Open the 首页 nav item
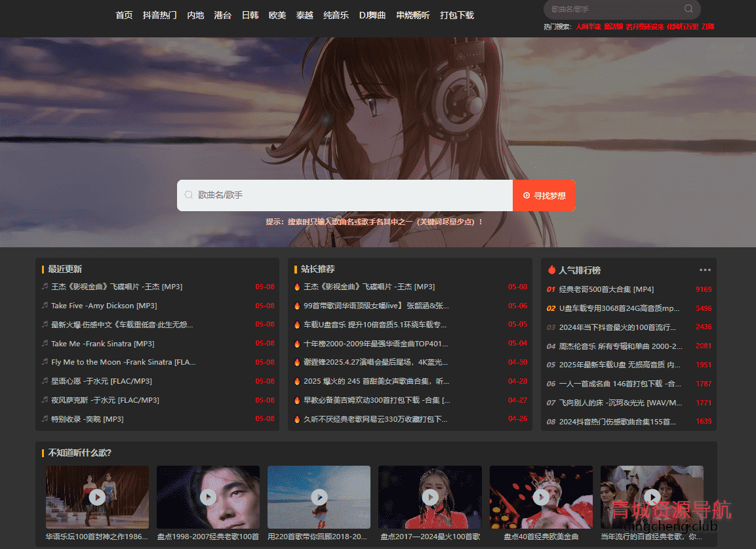This screenshot has width=756, height=549. click(x=124, y=16)
